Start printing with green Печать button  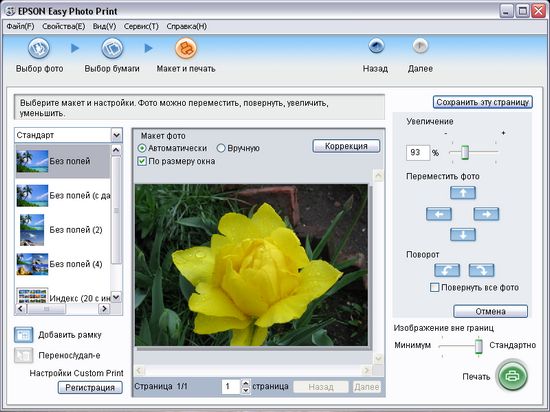point(512,376)
